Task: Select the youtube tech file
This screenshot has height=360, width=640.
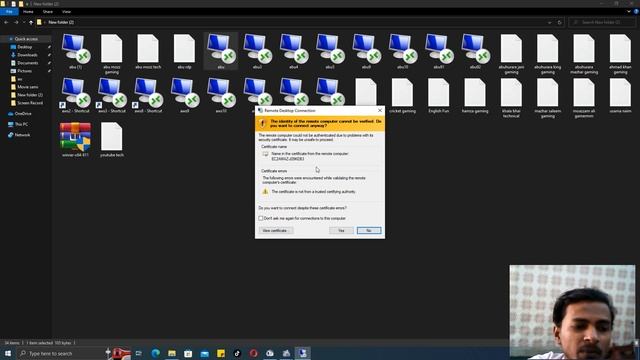Action: [x=112, y=139]
